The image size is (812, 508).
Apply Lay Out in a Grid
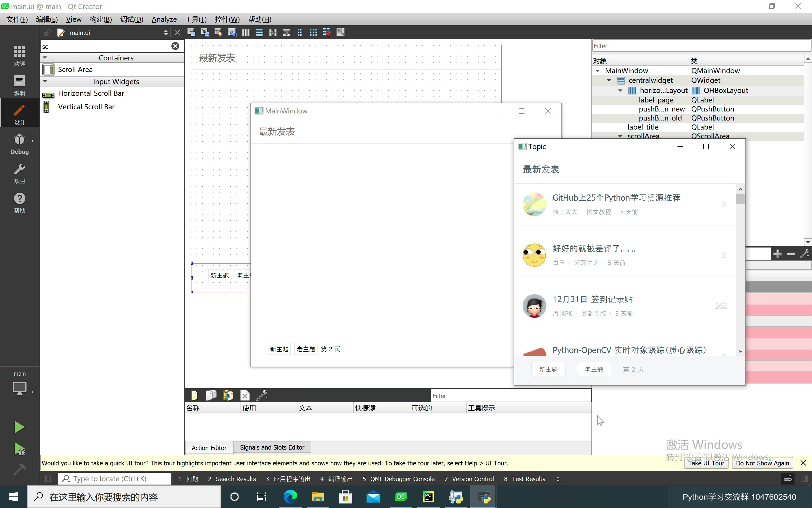pyautogui.click(x=314, y=32)
